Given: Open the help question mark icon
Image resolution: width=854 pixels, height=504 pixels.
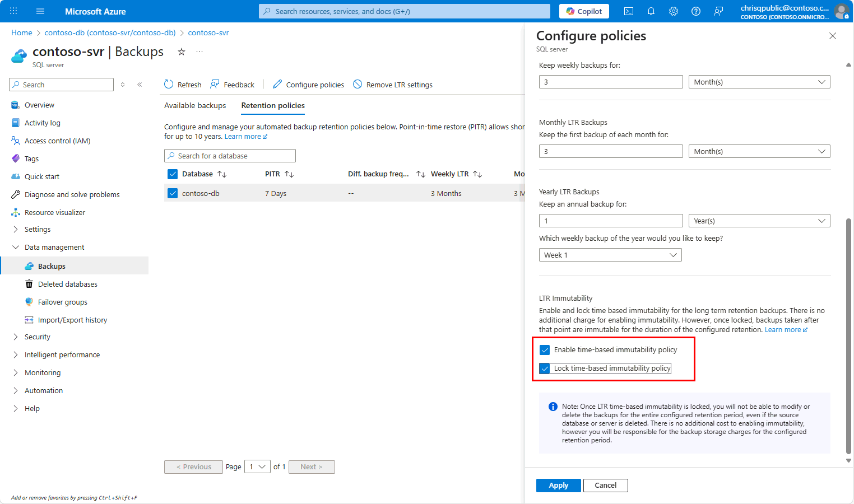Looking at the screenshot, I should click(x=696, y=11).
